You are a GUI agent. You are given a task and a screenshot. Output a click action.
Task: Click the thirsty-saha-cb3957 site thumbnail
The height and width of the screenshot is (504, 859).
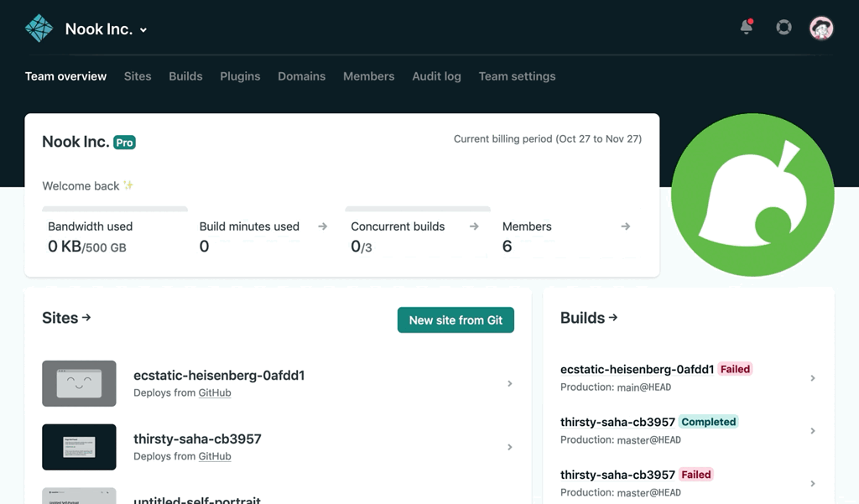coord(79,447)
